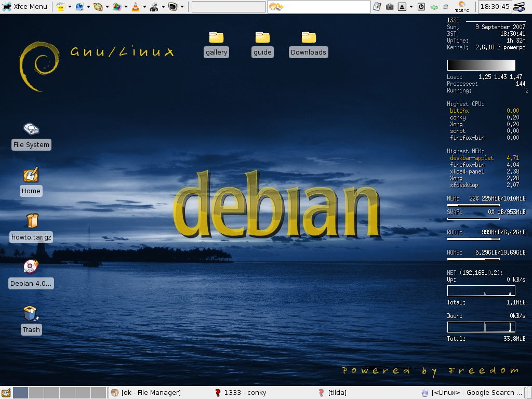Open the hooded figure launcher icon
The width and height of the screenshot is (532, 399).
tap(154, 6)
